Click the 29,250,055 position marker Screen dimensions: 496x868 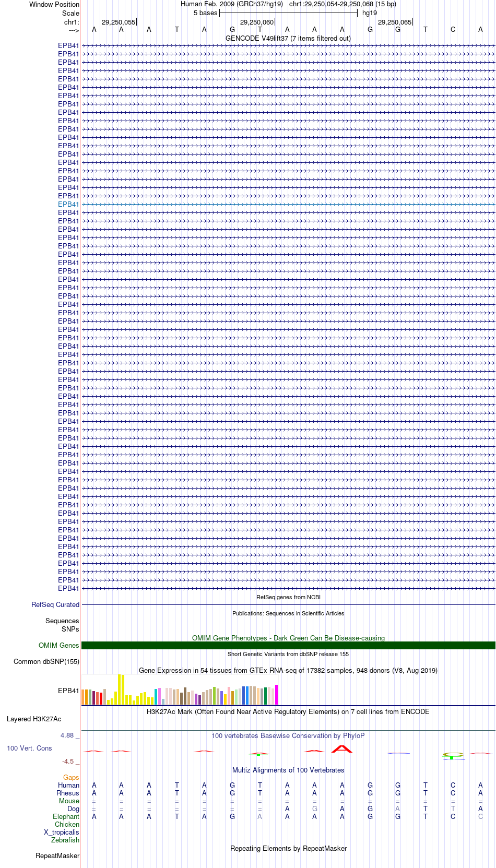119,22
